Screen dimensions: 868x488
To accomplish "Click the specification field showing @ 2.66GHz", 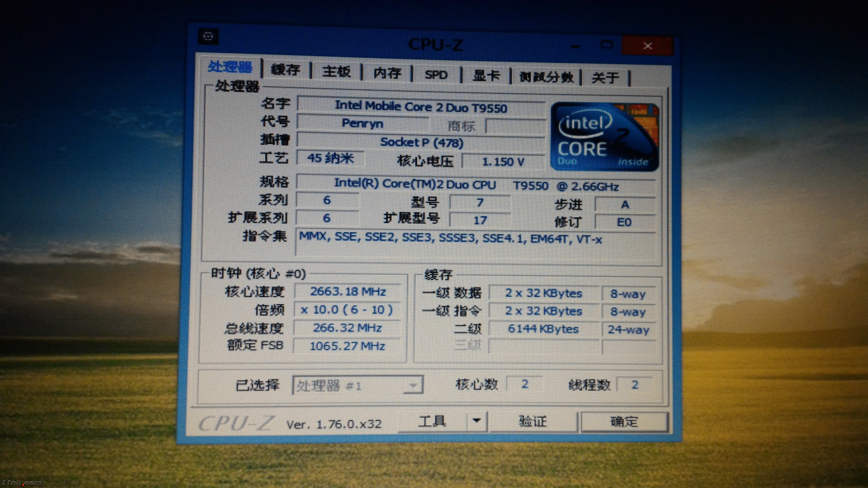I will coord(476,184).
